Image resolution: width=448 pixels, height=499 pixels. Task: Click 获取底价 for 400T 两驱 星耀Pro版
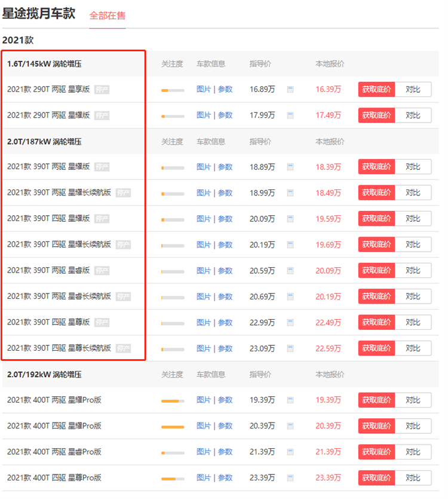(x=376, y=400)
